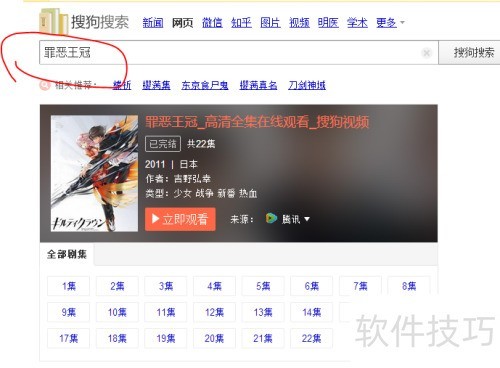500x368 pixels.
Task: Open episode 20集
Action: tap(214, 338)
